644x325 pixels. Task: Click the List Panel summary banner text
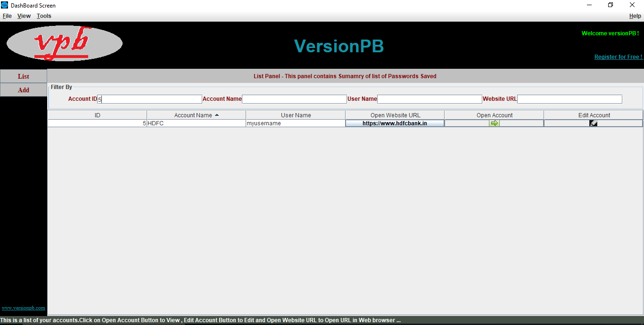click(345, 76)
